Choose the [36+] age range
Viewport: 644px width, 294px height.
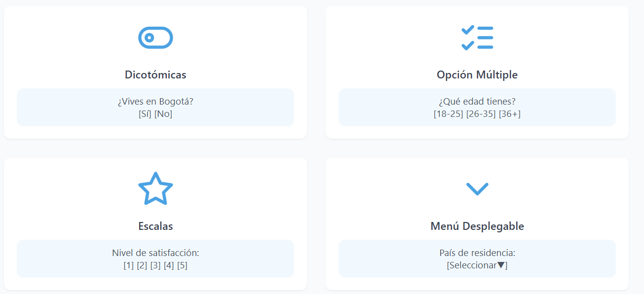(x=510, y=114)
